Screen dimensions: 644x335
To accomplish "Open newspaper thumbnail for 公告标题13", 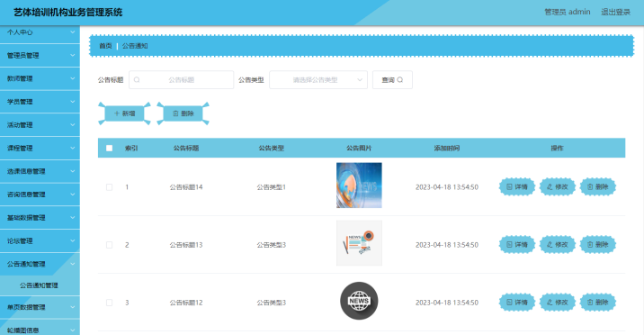I will pyautogui.click(x=359, y=243).
